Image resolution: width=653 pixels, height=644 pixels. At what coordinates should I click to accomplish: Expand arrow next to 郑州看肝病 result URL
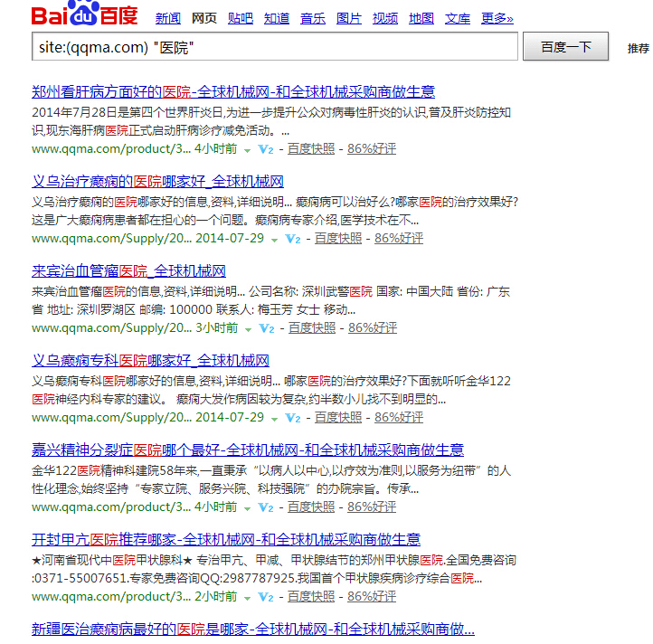click(248, 151)
